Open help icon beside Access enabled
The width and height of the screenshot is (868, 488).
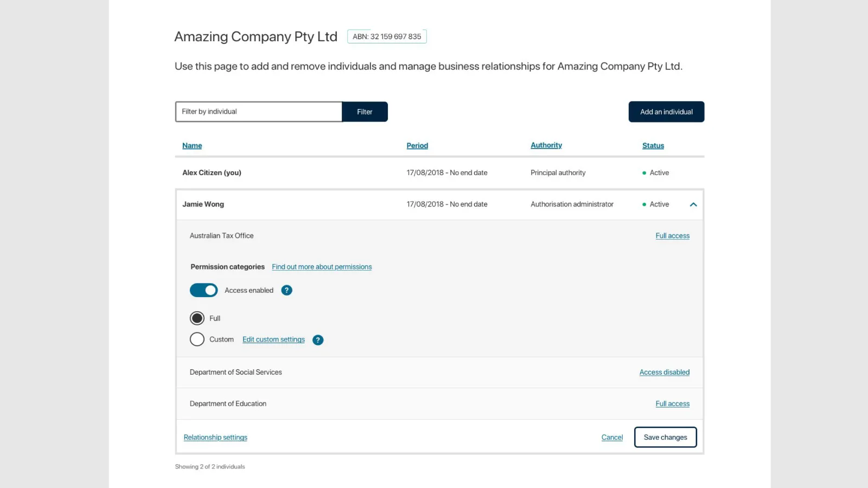(286, 291)
